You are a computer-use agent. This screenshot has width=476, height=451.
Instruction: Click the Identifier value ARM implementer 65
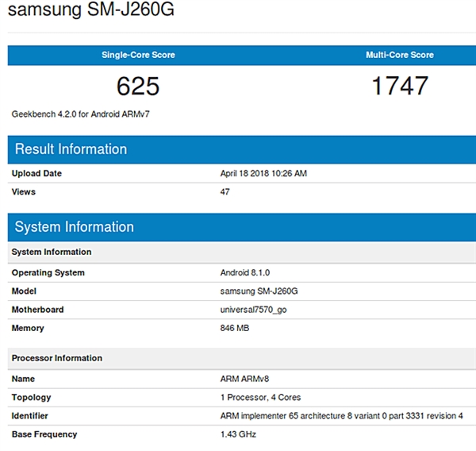click(341, 415)
